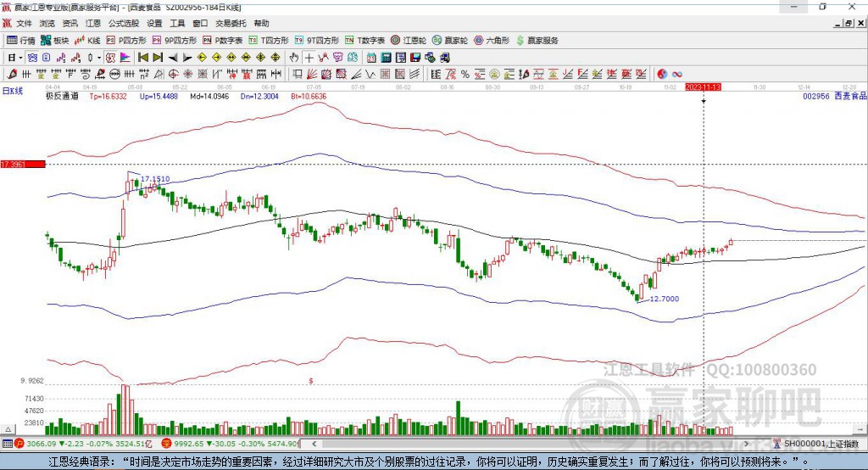Click the red-blue yin-yang icon
868x470 pixels.
pyautogui.click(x=661, y=74)
